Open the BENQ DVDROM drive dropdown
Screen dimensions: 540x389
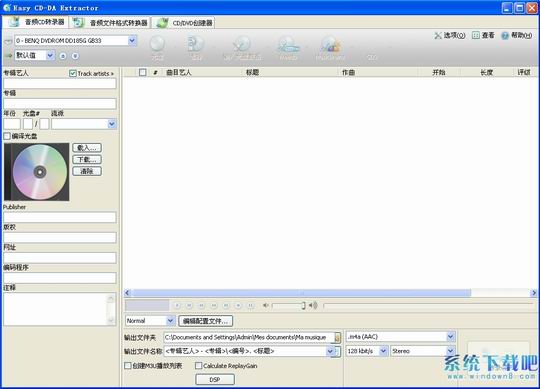pyautogui.click(x=132, y=41)
